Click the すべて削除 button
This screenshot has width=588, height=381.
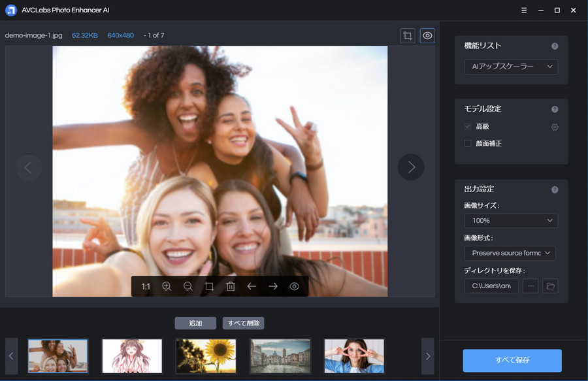click(x=244, y=323)
